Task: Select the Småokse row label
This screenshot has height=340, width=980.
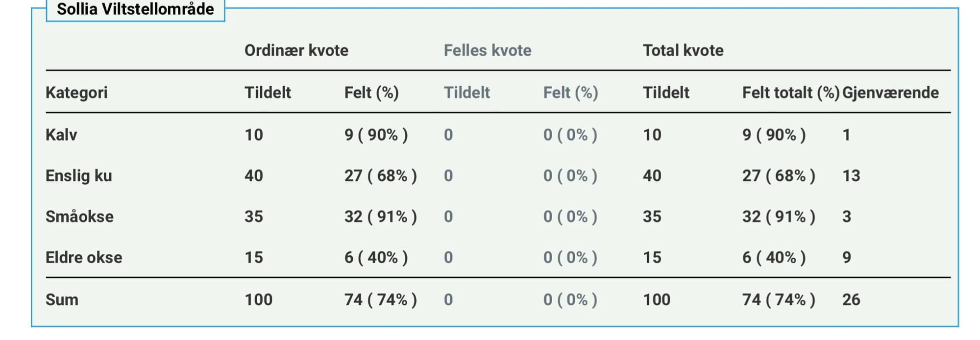Action: tap(79, 217)
